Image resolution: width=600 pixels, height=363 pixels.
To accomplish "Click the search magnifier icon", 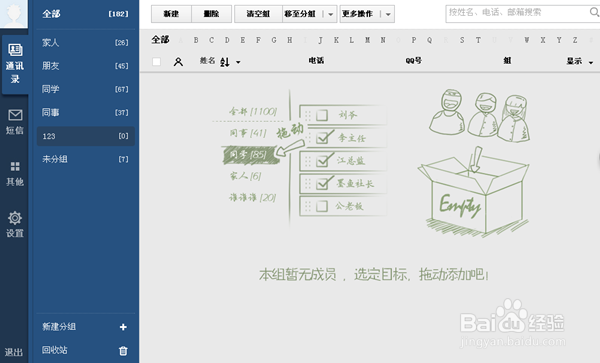I will (x=594, y=12).
